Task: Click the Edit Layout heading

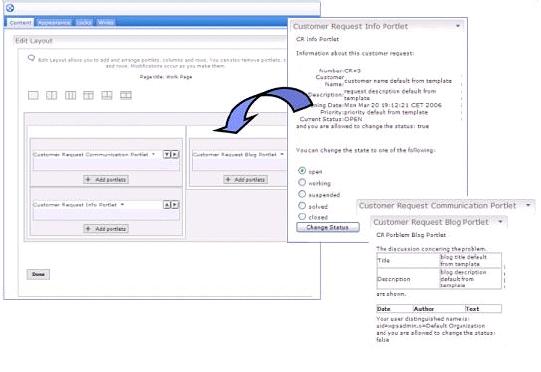Action: click(34, 41)
